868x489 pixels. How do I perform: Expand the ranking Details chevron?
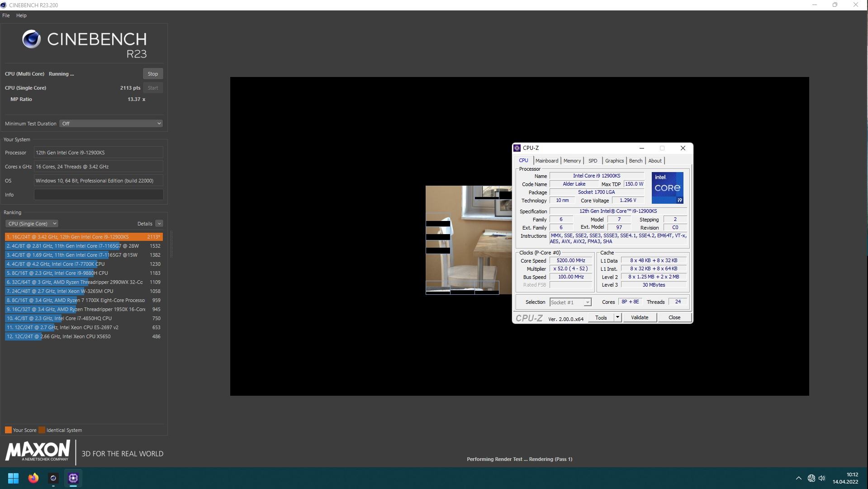[x=159, y=224]
